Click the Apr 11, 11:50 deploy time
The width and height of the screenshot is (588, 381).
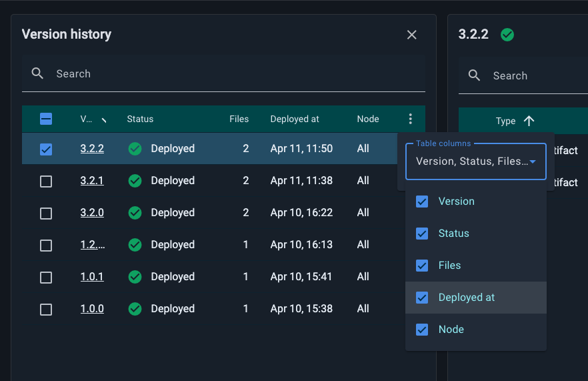click(301, 149)
